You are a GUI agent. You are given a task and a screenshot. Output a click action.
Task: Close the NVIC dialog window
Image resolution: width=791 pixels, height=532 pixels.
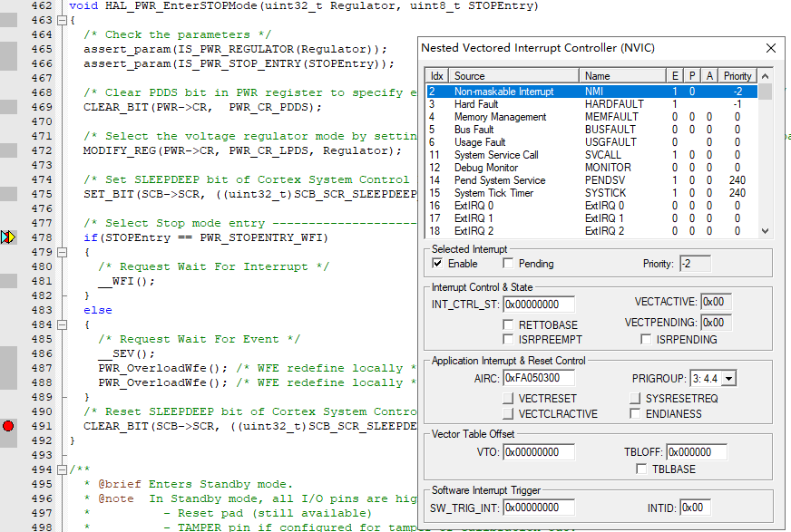[x=771, y=48]
